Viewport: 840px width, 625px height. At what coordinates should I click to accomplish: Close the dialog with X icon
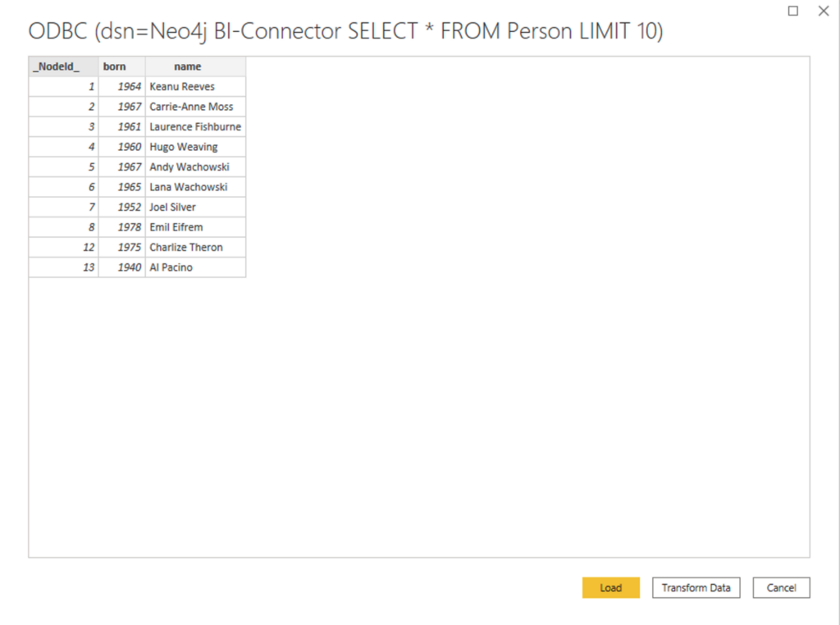(824, 11)
